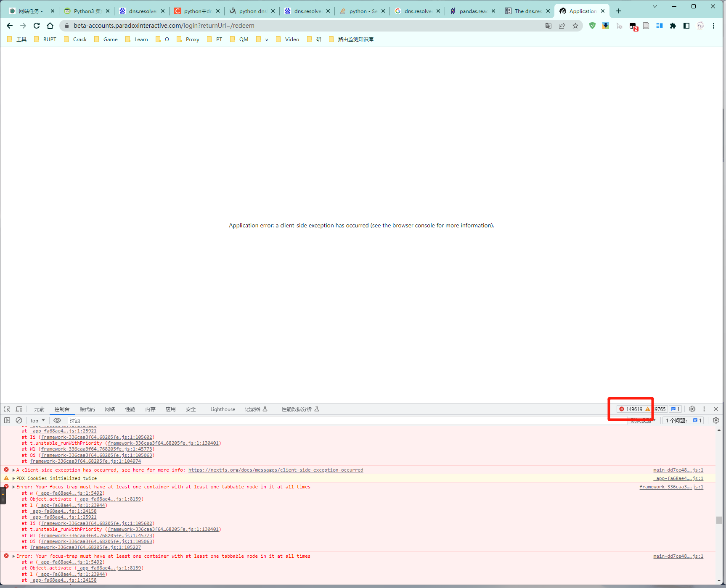Bookmark this page with the star icon

click(x=575, y=26)
